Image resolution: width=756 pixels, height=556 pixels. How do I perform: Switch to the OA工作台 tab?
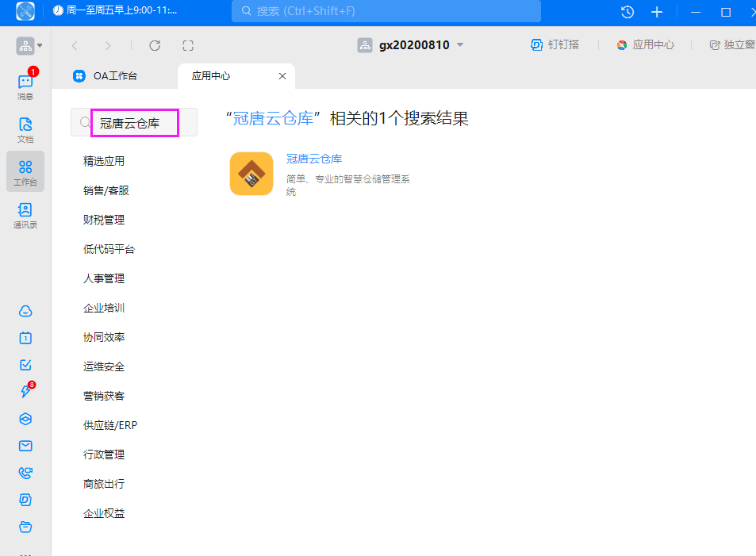tap(105, 76)
